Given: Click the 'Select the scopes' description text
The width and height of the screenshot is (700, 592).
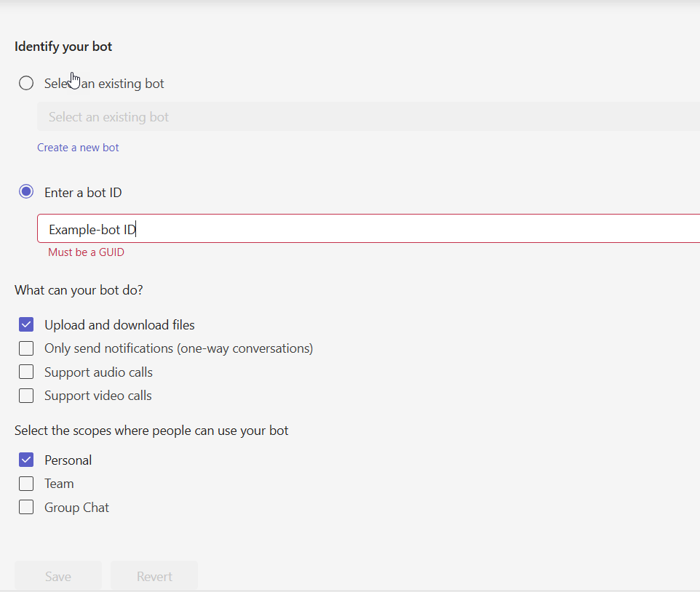Looking at the screenshot, I should 151,431.
